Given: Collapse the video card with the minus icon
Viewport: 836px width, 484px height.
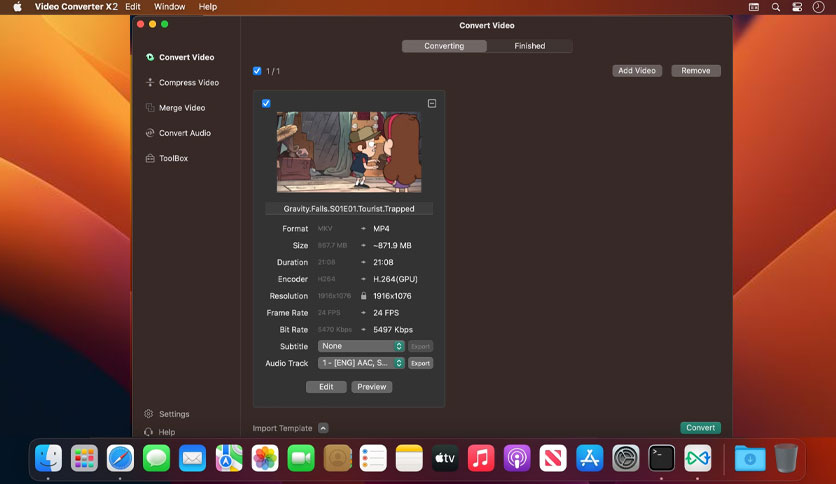Looking at the screenshot, I should coord(432,103).
